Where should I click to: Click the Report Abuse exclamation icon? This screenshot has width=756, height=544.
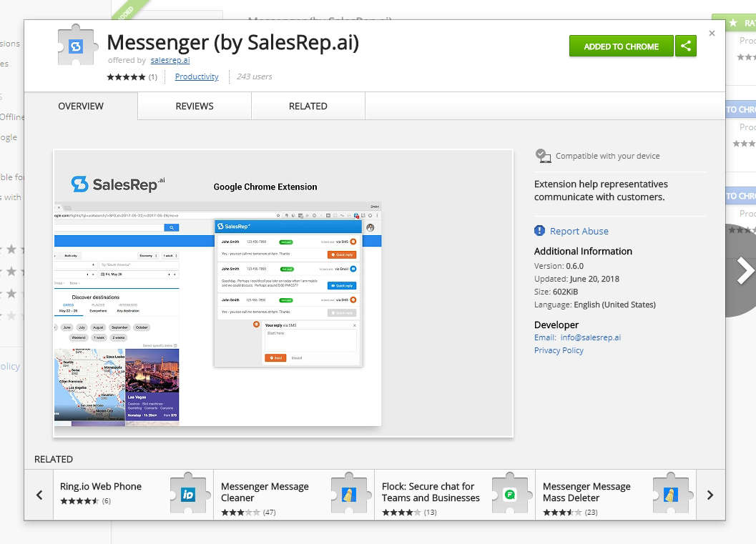[x=539, y=231]
